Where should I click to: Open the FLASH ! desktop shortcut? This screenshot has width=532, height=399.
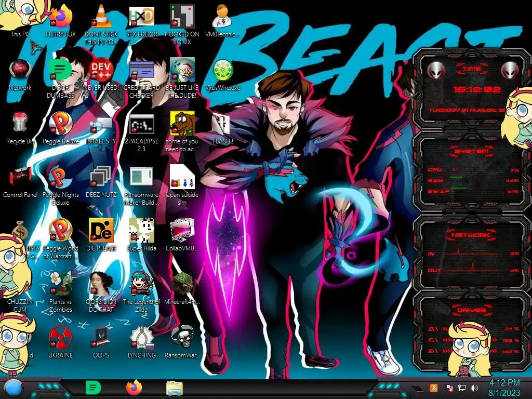pos(221,124)
